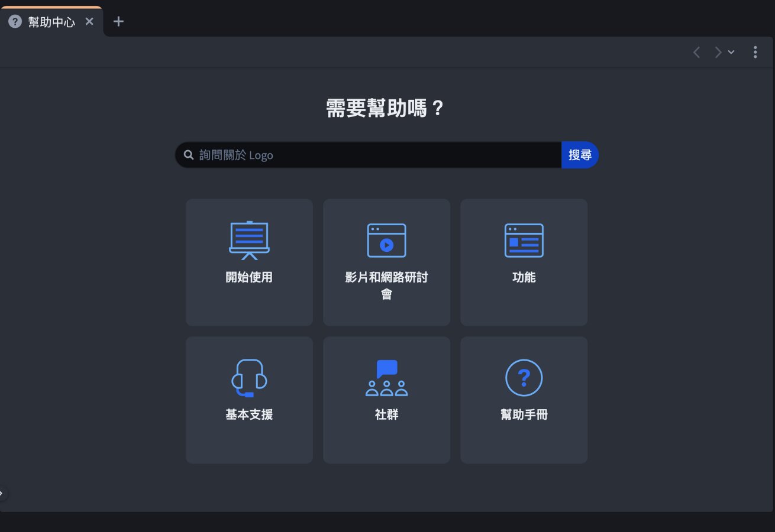Click the community people icon above 社群
Viewport: 775px width, 532px height.
coord(386,378)
